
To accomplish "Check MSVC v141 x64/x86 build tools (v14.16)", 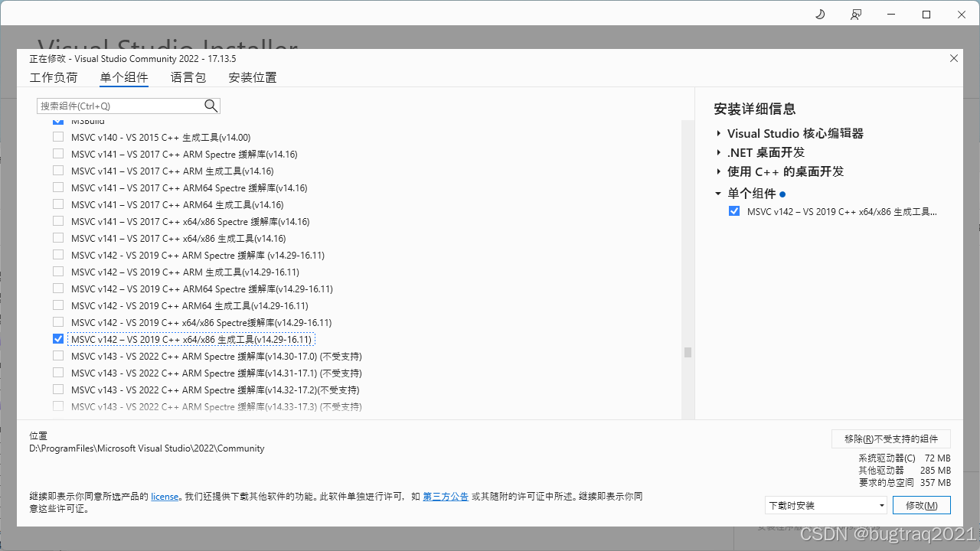I will click(58, 239).
